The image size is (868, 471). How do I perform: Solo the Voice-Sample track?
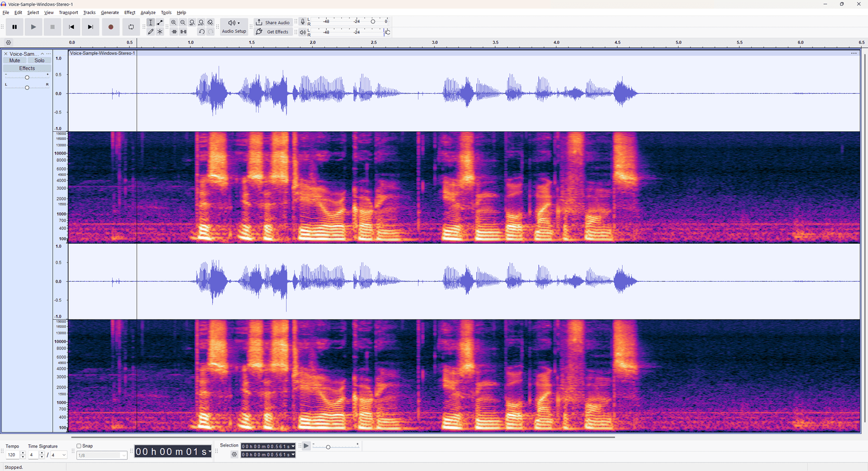[40, 61]
